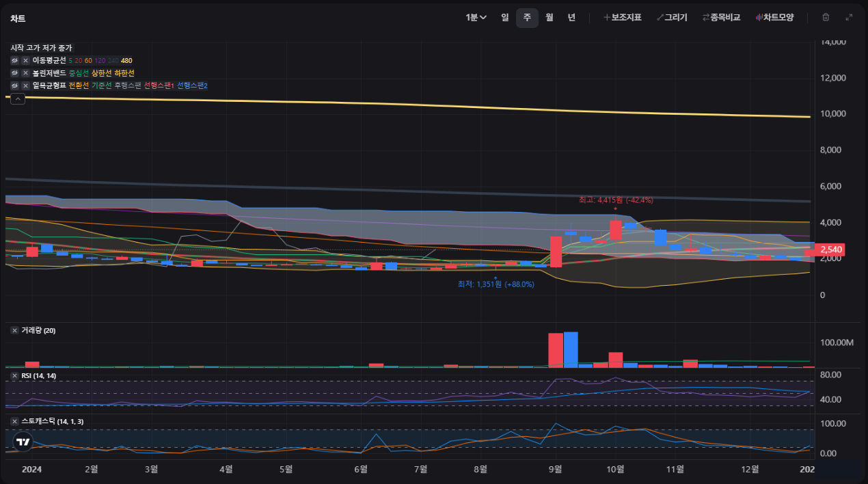This screenshot has height=484, width=868.
Task: Click the 전환선 Ichimoku label
Action: pos(79,85)
